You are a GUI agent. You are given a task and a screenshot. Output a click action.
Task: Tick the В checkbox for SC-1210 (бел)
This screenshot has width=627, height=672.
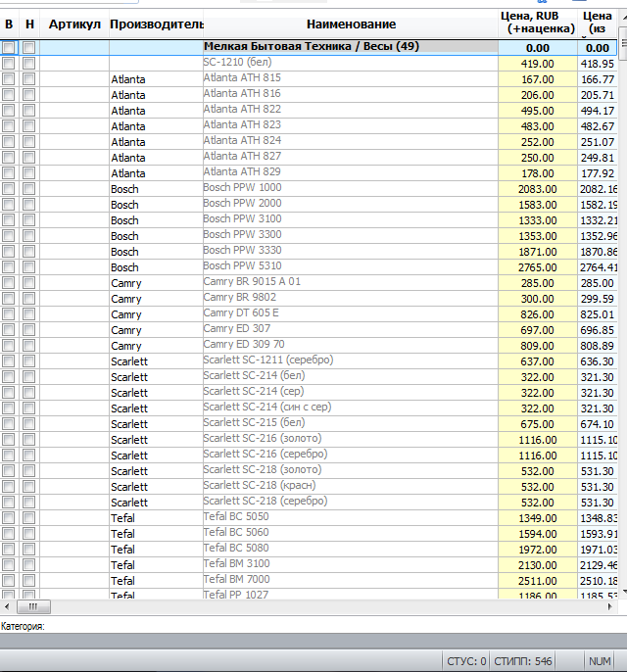(x=8, y=64)
